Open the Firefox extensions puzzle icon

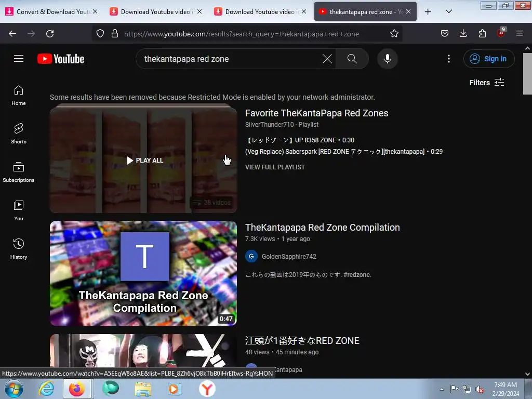coord(482,33)
